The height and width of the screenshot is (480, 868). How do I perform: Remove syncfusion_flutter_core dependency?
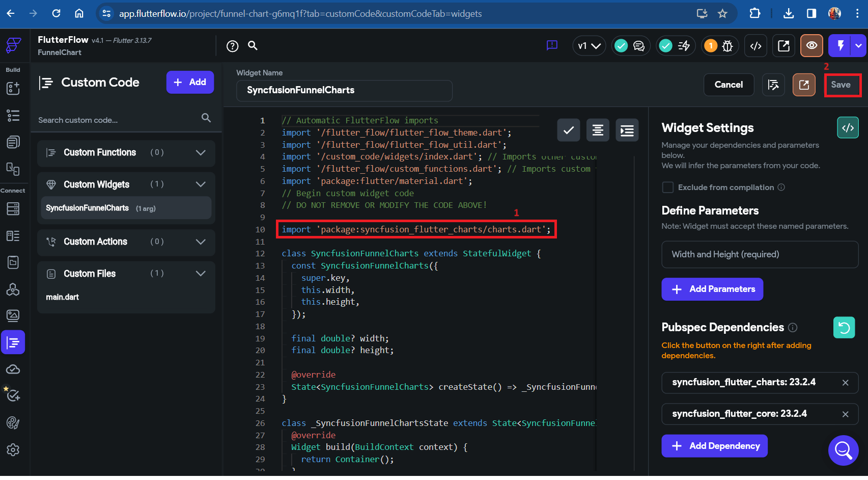tap(845, 414)
